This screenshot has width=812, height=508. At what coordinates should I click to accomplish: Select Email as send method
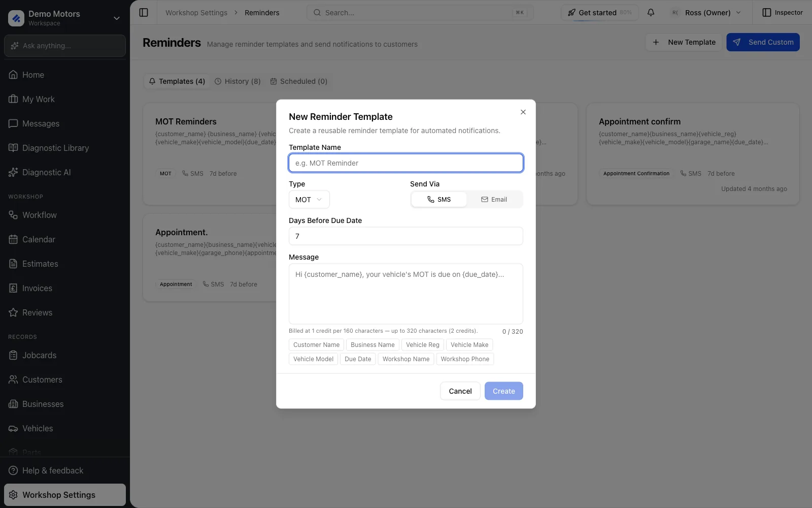pos(494,199)
